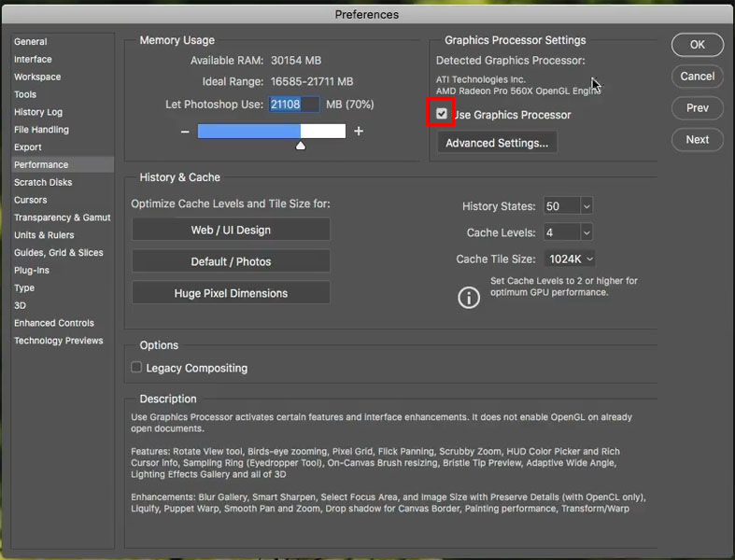Image resolution: width=735 pixels, height=560 pixels.
Task: Choose Web / UI Design cache preset
Action: (231, 231)
